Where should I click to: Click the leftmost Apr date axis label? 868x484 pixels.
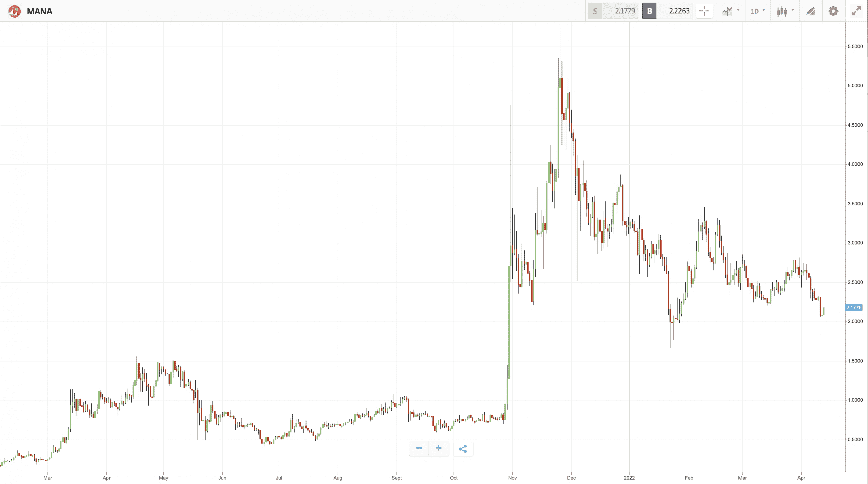(x=106, y=478)
